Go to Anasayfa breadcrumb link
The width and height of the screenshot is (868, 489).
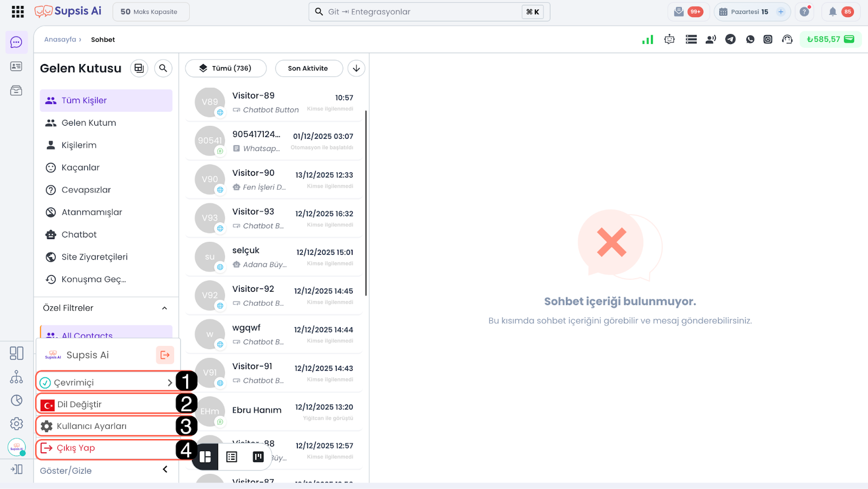point(60,40)
